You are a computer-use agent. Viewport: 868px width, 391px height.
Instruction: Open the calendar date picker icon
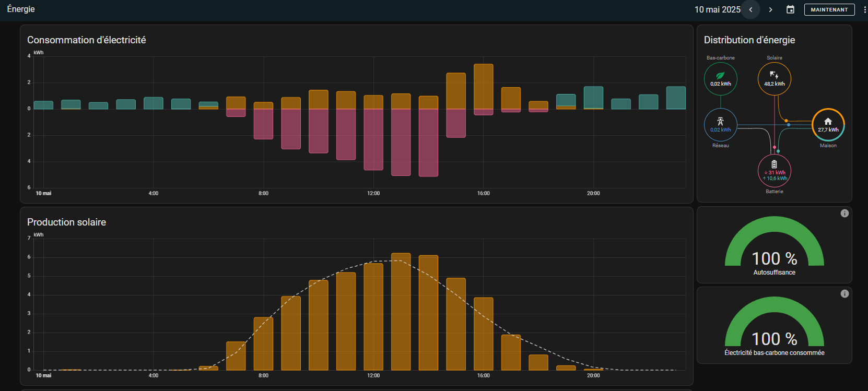tap(790, 9)
